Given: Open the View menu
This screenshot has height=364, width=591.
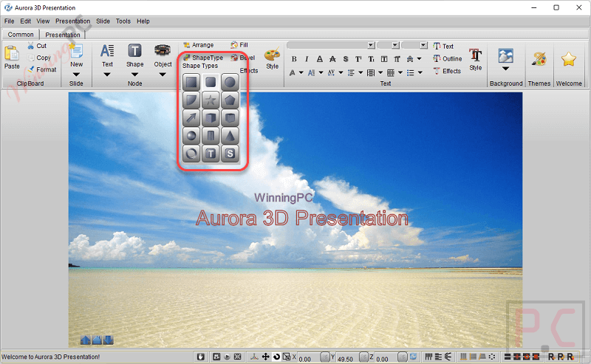Looking at the screenshot, I should [43, 21].
